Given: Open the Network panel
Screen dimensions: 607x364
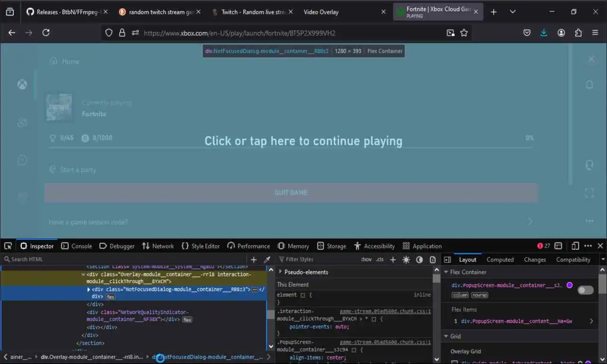Looking at the screenshot, I should 158,246.
